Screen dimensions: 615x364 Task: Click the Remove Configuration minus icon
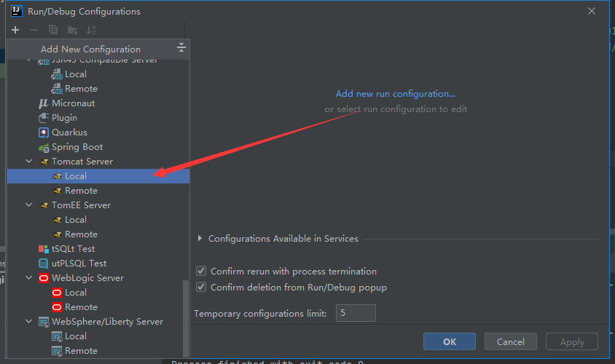34,30
